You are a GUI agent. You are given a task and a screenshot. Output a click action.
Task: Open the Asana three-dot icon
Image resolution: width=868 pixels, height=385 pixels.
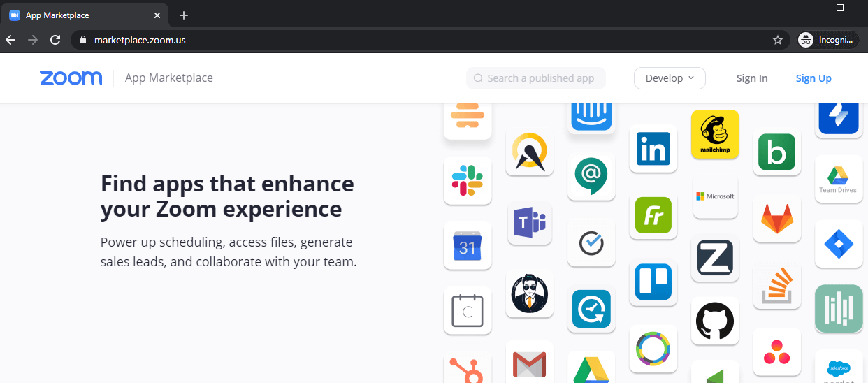coord(777,351)
